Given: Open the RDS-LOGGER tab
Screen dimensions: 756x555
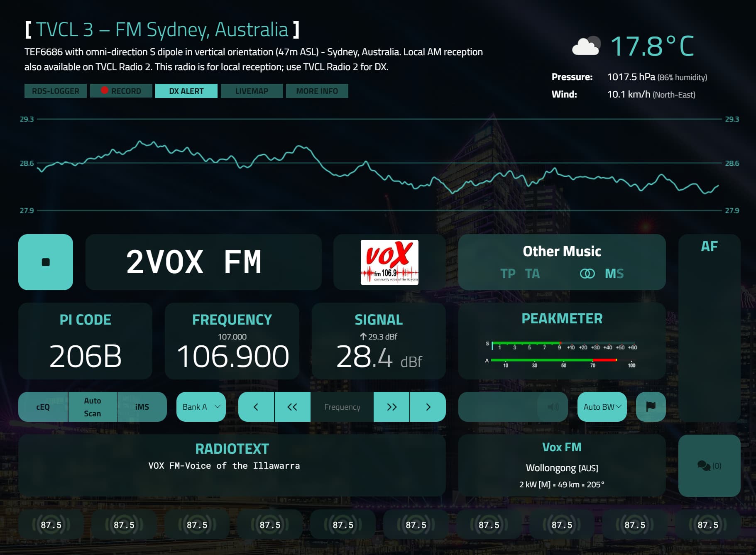Looking at the screenshot, I should point(56,91).
